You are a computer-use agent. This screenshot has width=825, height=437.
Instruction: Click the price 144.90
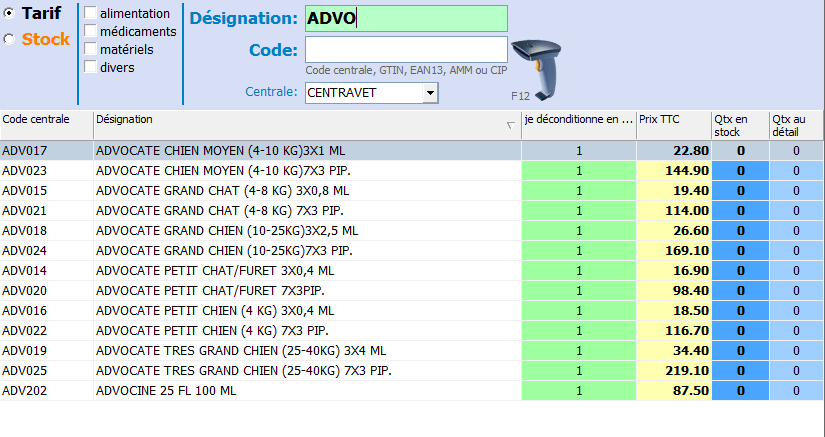[687, 171]
